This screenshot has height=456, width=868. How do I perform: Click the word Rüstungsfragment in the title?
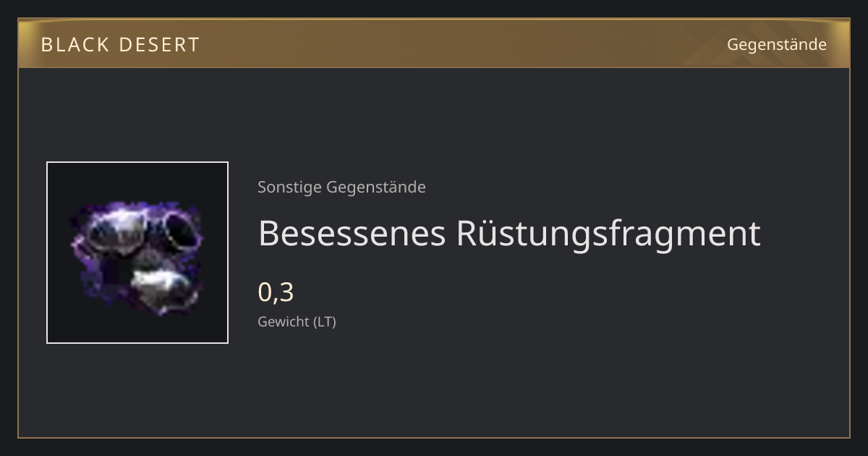[x=608, y=233]
